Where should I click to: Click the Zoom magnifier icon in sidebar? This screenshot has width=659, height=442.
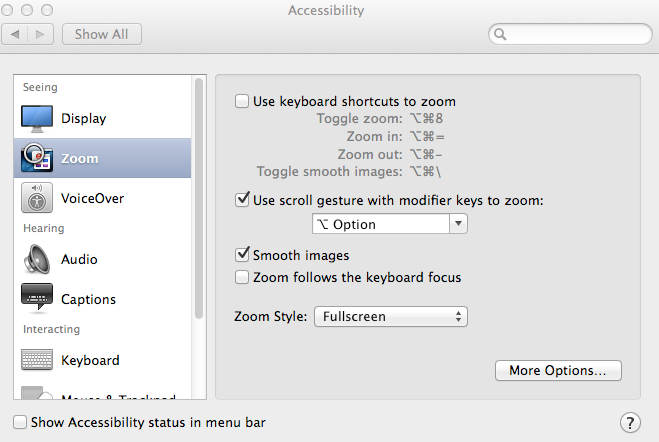pyautogui.click(x=37, y=158)
